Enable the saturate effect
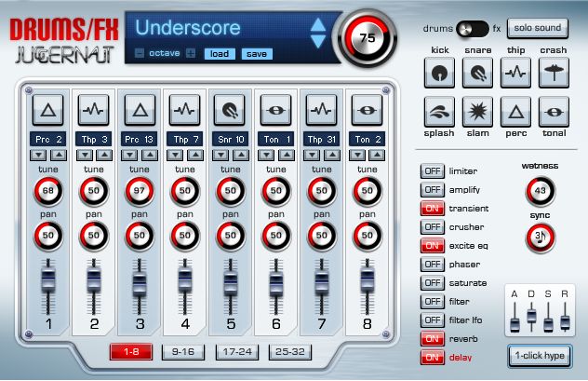Image resolution: width=588 pixels, height=381 pixels. 433,282
